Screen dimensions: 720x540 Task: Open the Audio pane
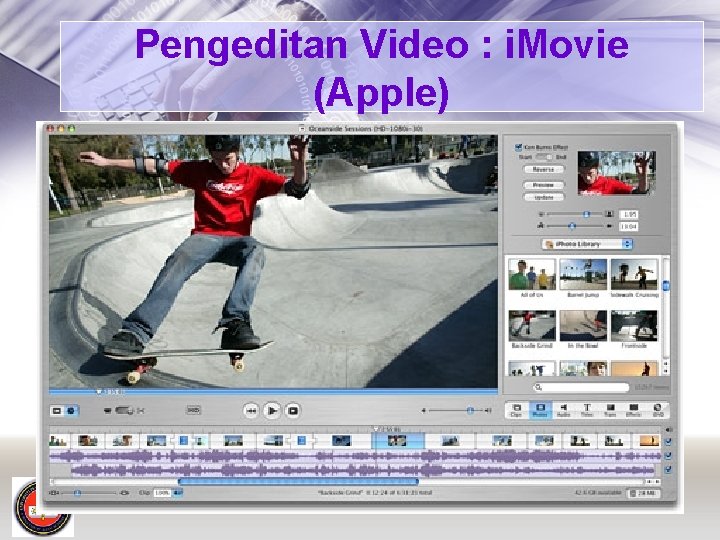coord(563,410)
